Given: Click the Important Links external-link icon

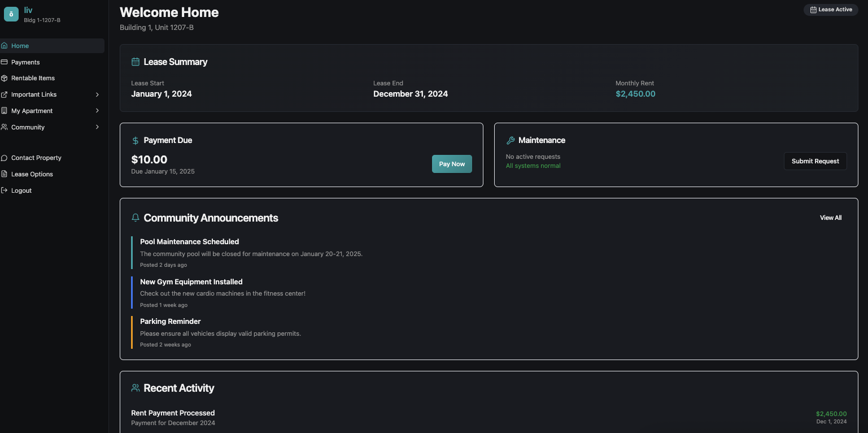Looking at the screenshot, I should pos(5,94).
